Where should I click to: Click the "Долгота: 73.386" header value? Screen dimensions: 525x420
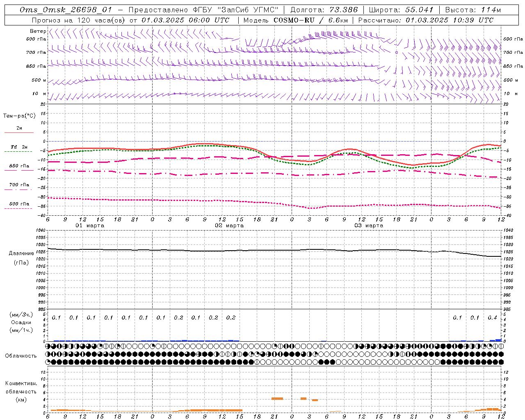[324, 10]
